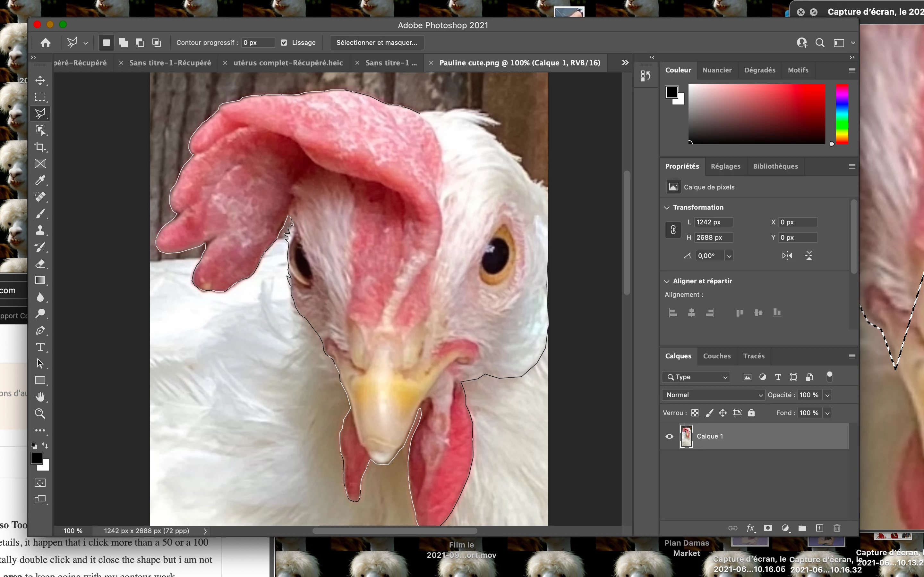
Task: Select the Hand tool
Action: click(x=40, y=397)
